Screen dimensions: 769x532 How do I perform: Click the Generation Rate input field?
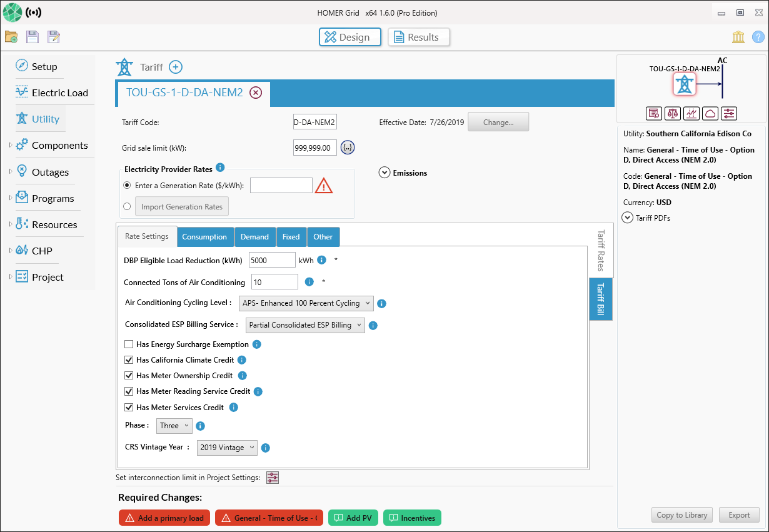pyautogui.click(x=281, y=186)
